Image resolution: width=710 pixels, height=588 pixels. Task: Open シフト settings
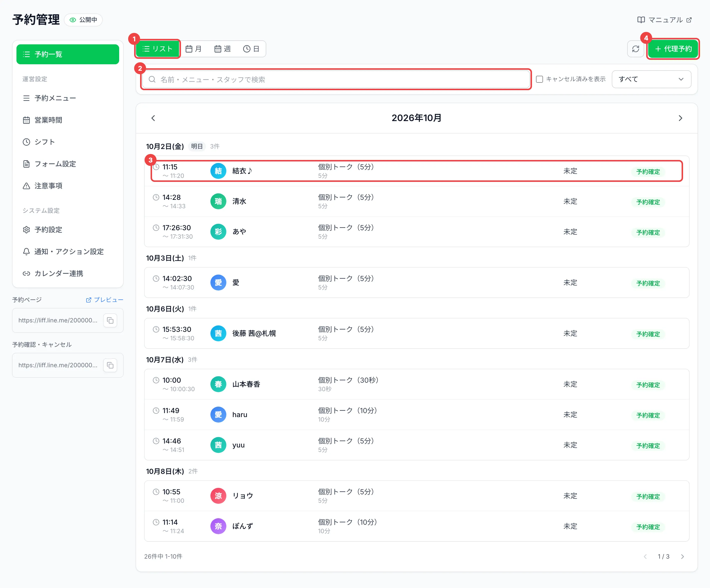68,142
